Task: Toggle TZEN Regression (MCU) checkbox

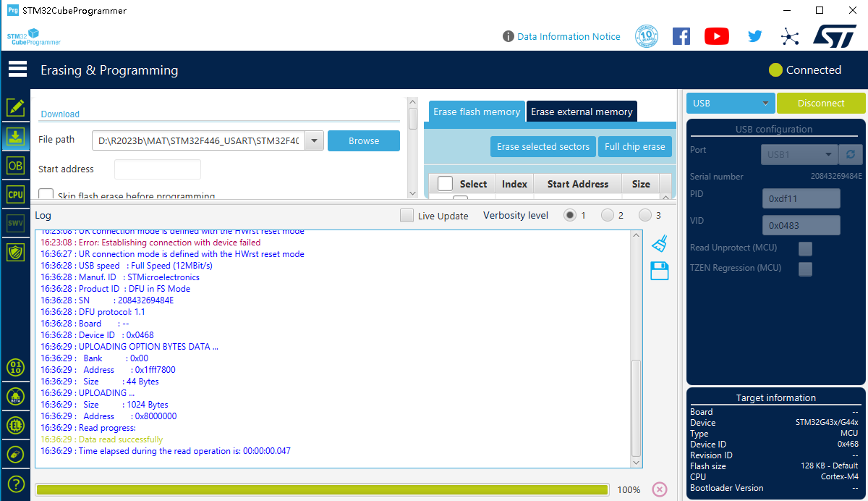Action: 805,269
